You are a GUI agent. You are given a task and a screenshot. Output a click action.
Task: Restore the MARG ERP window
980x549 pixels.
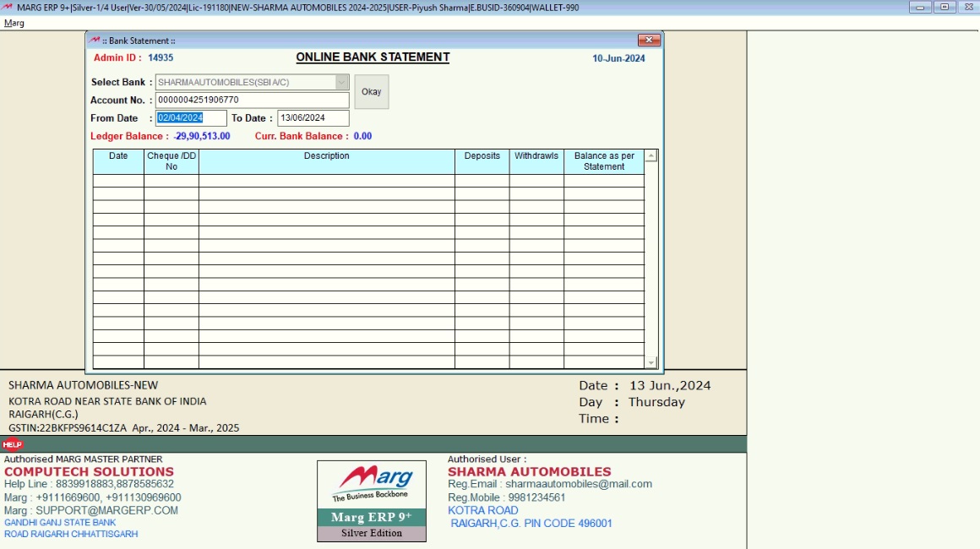pyautogui.click(x=945, y=8)
